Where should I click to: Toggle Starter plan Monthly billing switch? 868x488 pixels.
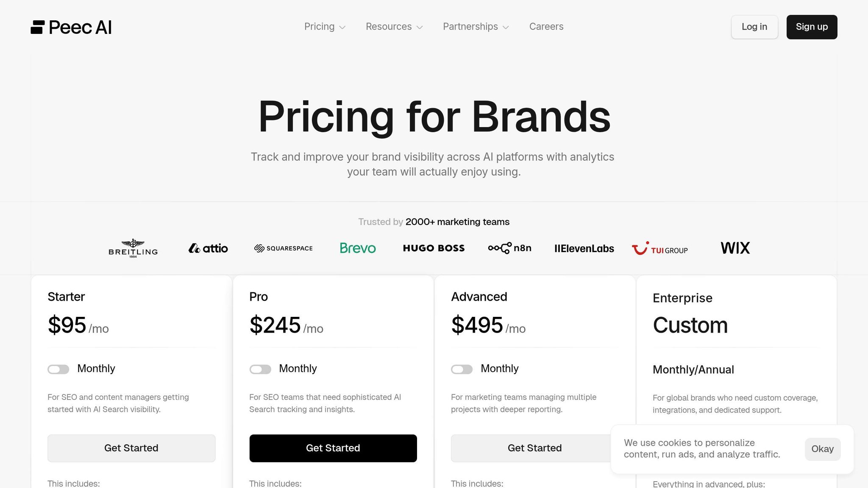pyautogui.click(x=58, y=369)
